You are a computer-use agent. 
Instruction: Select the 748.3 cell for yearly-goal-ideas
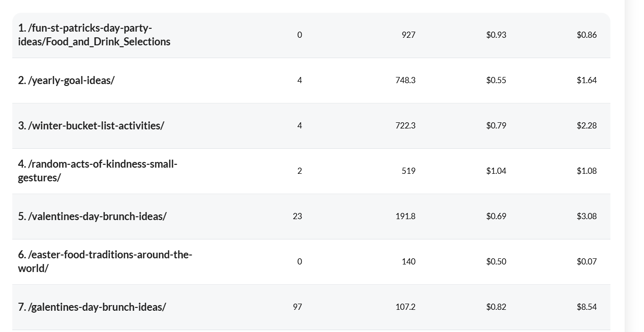(x=405, y=80)
